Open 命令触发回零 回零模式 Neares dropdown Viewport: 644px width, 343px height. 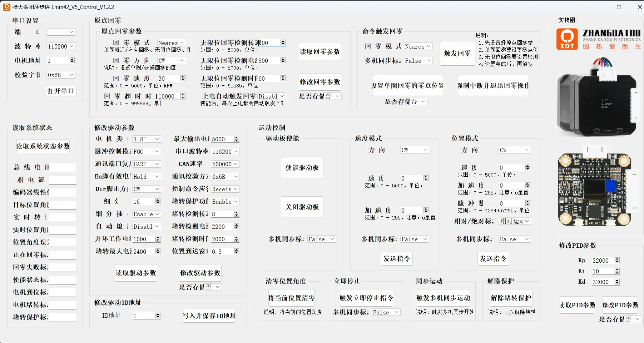pyautogui.click(x=418, y=46)
